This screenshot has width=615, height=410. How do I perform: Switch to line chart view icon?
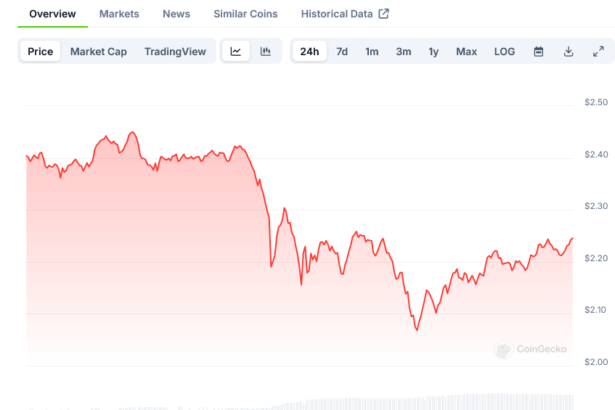pos(235,52)
